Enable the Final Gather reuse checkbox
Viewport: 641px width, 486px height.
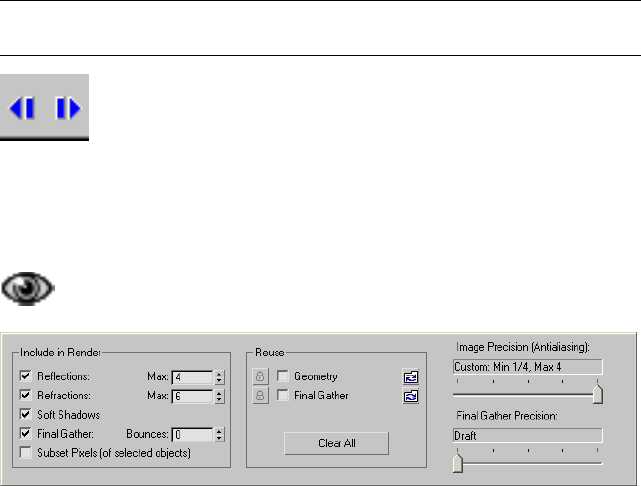point(282,395)
